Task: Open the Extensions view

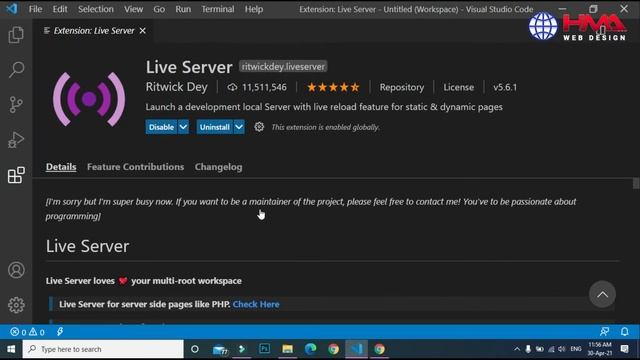Action: pyautogui.click(x=16, y=175)
